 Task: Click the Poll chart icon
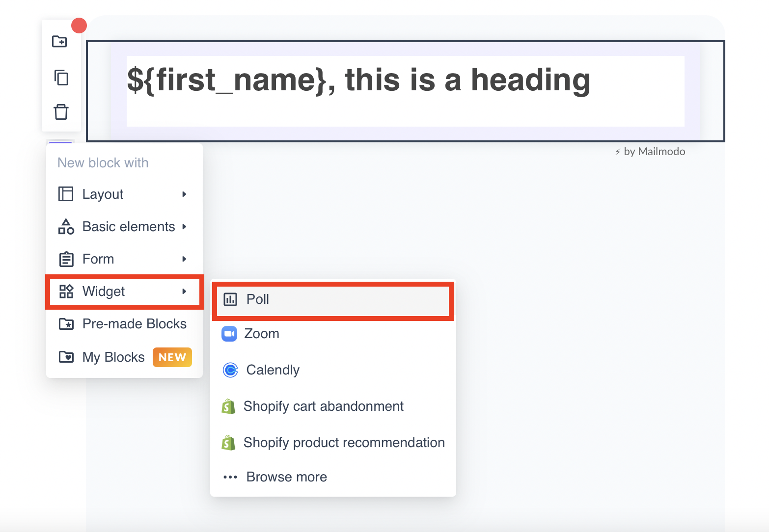pos(230,299)
